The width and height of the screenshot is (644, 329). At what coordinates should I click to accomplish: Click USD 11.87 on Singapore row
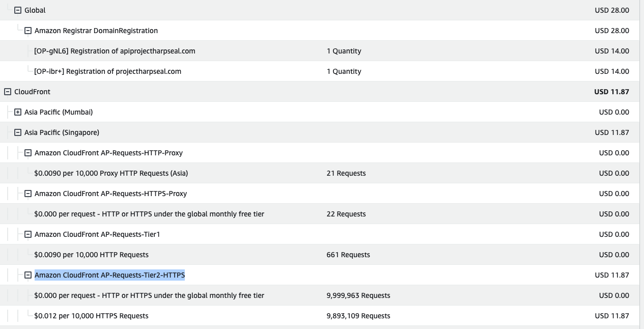[x=612, y=132]
